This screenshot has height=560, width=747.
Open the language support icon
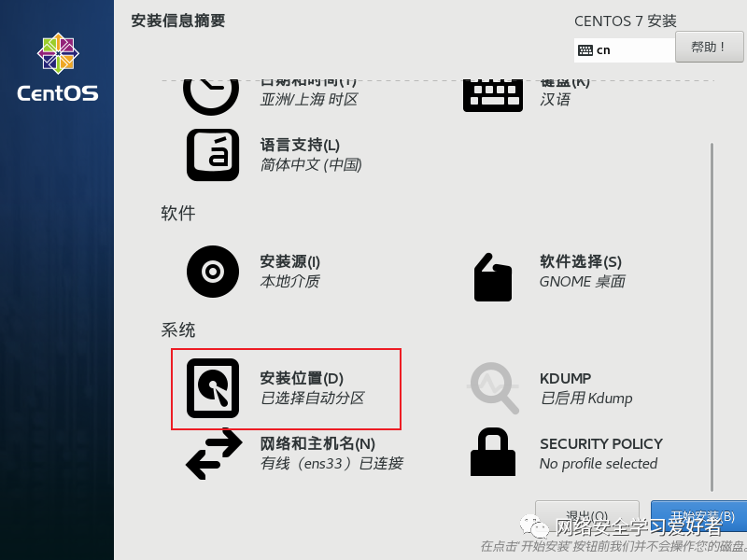tap(213, 155)
